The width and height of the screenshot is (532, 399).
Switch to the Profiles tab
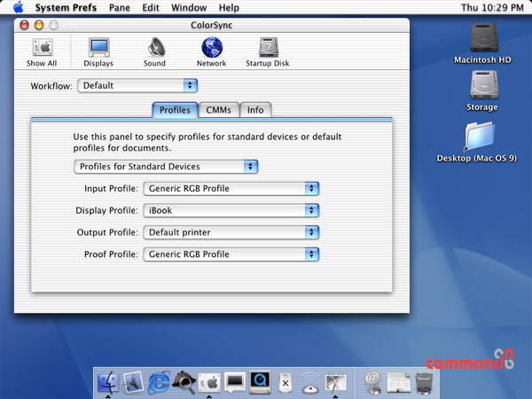(x=175, y=110)
